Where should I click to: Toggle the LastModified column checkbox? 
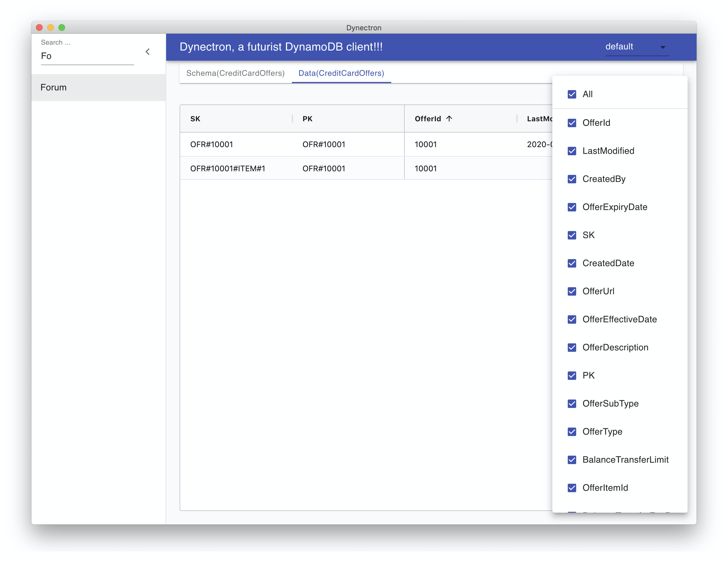point(572,151)
